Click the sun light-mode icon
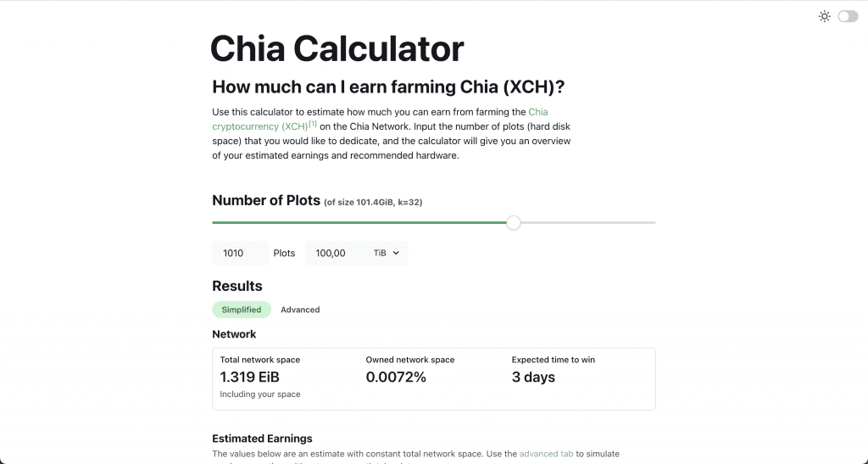 (824, 17)
